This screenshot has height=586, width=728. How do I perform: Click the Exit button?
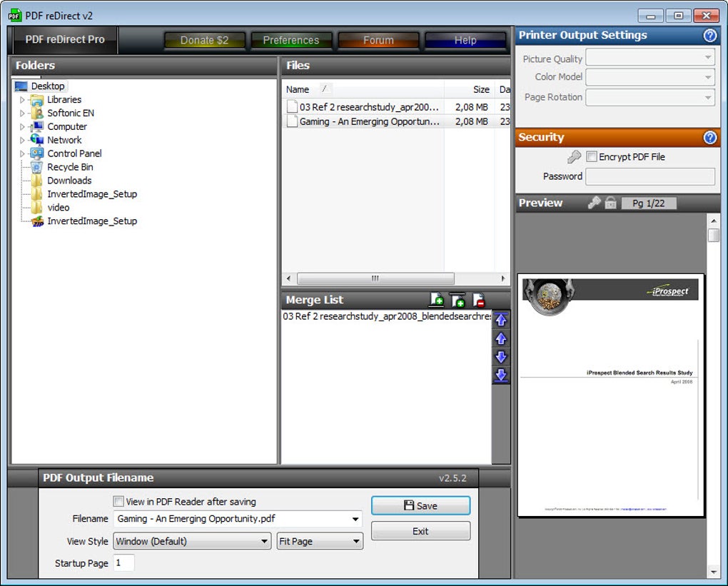click(x=420, y=532)
